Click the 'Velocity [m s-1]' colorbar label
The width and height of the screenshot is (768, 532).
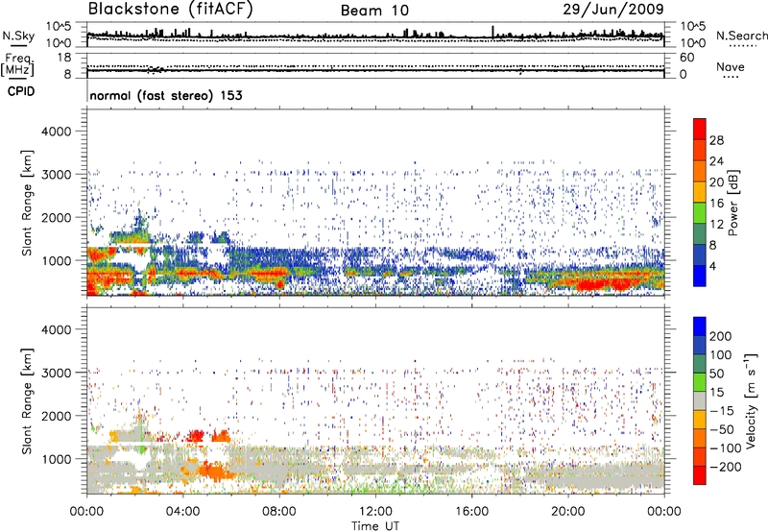pos(751,400)
